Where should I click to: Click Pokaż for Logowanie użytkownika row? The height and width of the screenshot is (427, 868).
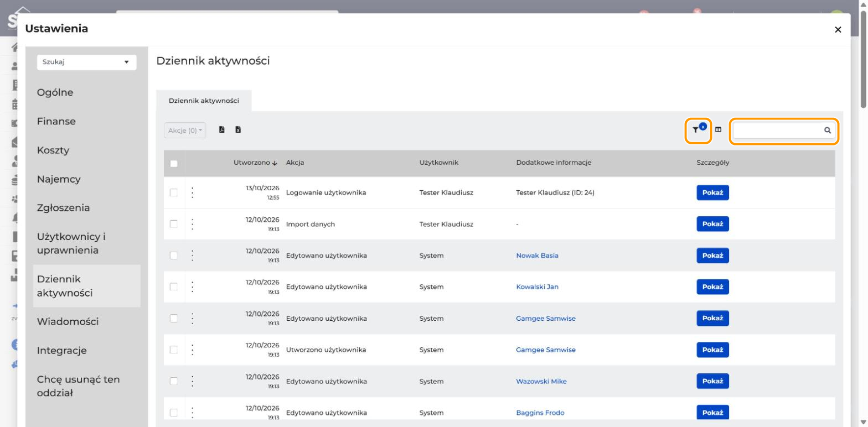pyautogui.click(x=712, y=192)
